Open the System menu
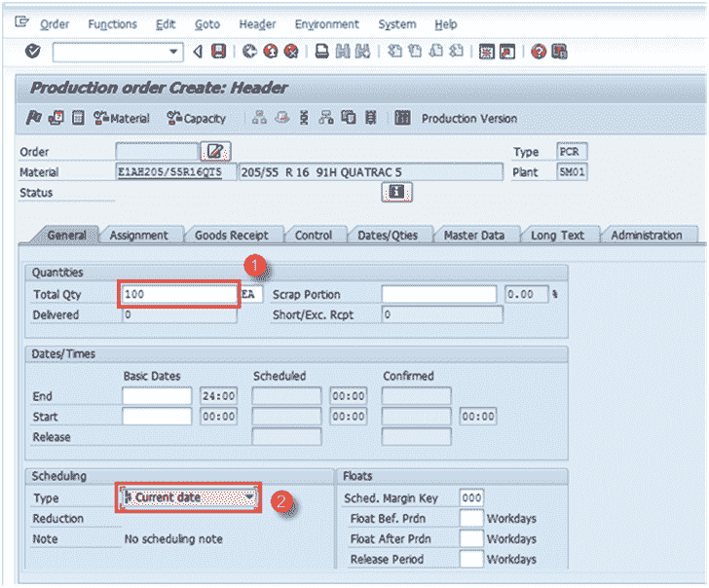 tap(397, 24)
